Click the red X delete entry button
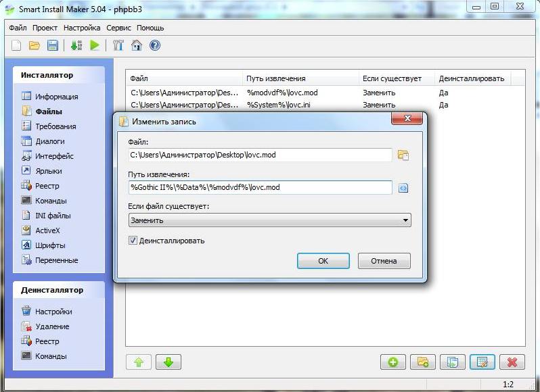This screenshot has width=540, height=392. [512, 362]
